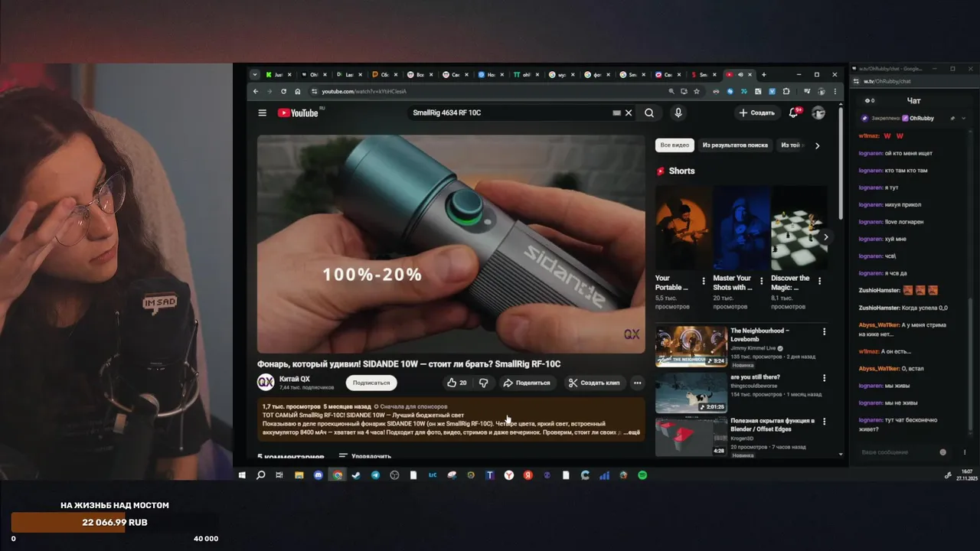The image size is (980, 551).
Task: Open Chrome home page button
Action: (x=298, y=91)
